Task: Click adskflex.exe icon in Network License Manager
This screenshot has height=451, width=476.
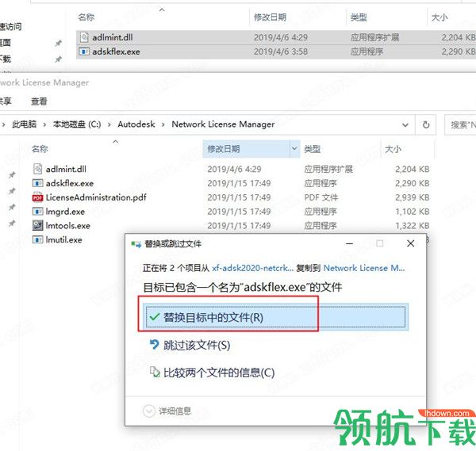Action: pos(37,183)
